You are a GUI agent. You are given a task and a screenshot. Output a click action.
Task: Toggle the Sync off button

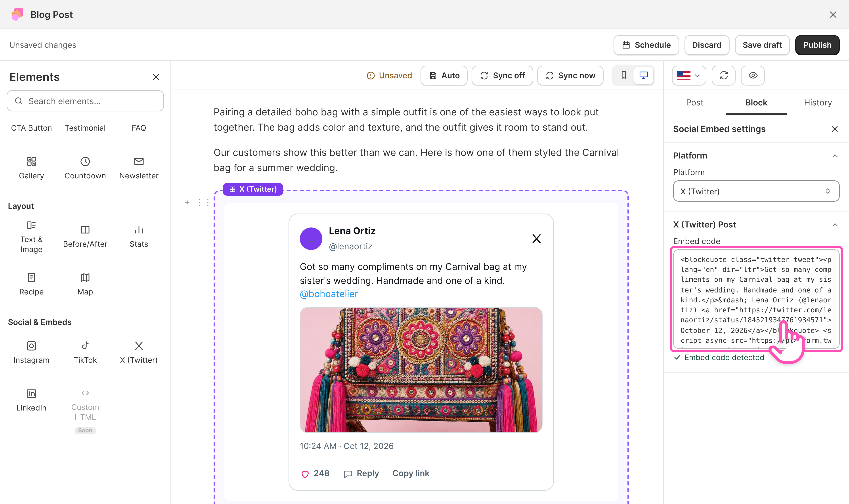(x=502, y=75)
